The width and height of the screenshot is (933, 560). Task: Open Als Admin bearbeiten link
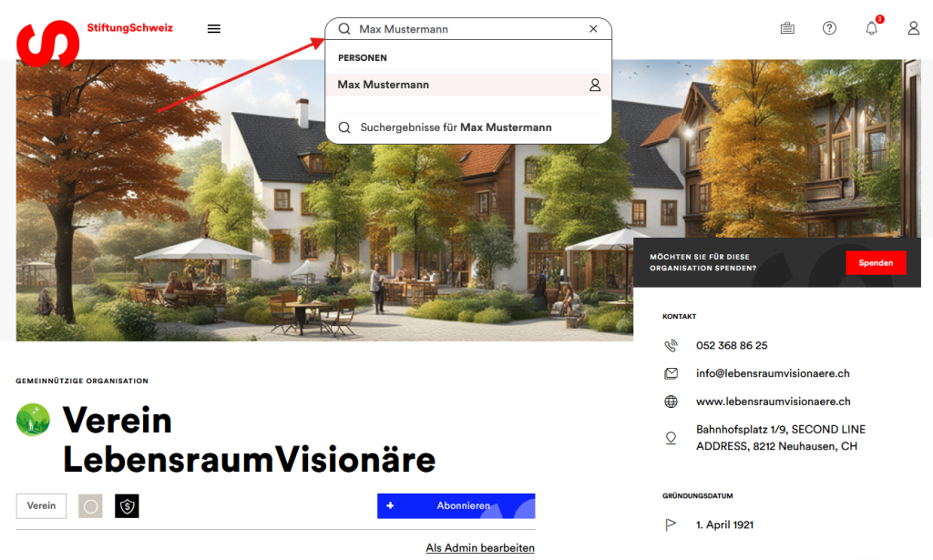click(x=480, y=548)
